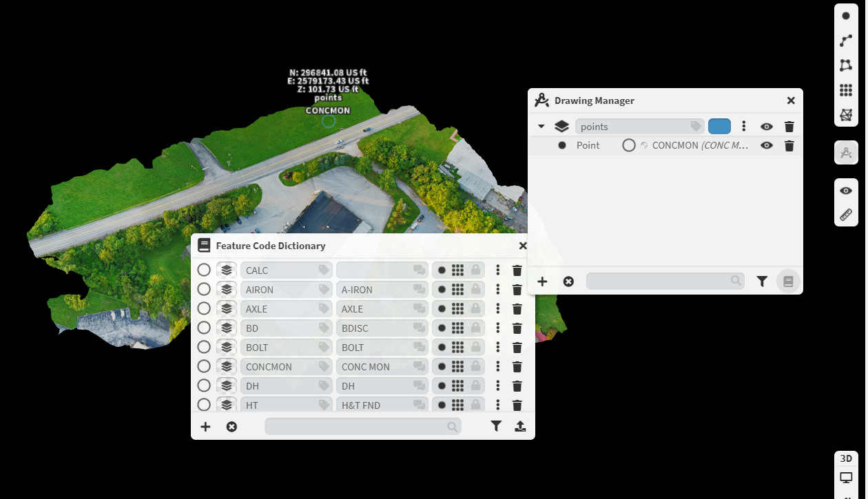Upload a feature code dictionary file

[x=520, y=427]
